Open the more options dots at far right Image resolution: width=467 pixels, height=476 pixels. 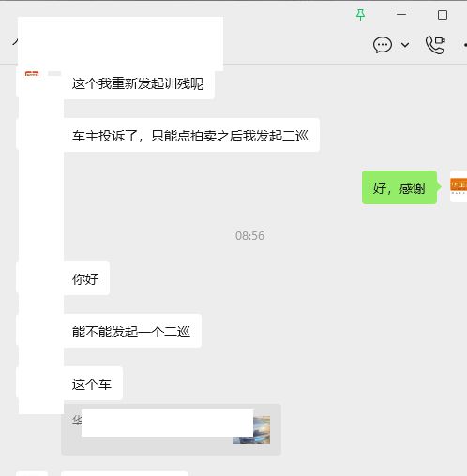(x=465, y=45)
